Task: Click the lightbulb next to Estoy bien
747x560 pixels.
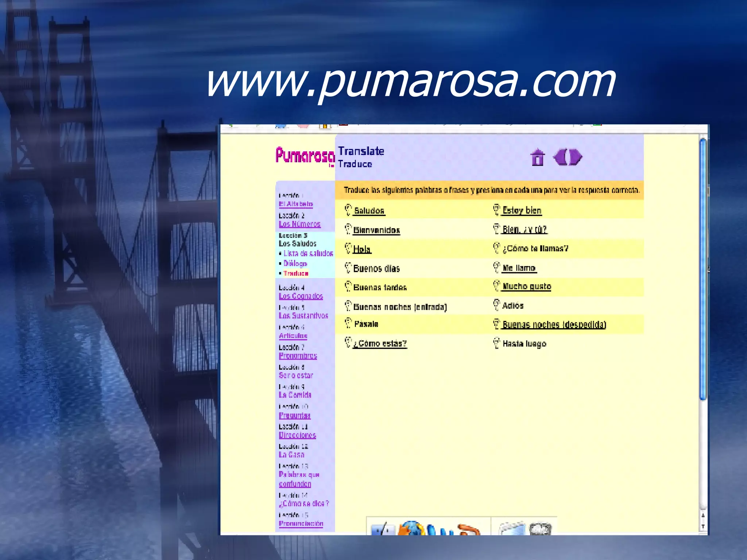Action: click(x=496, y=209)
